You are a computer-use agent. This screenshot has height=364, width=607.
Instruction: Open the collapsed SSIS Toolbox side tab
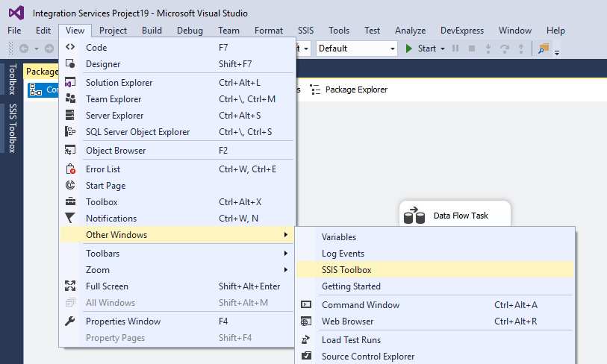(x=13, y=128)
